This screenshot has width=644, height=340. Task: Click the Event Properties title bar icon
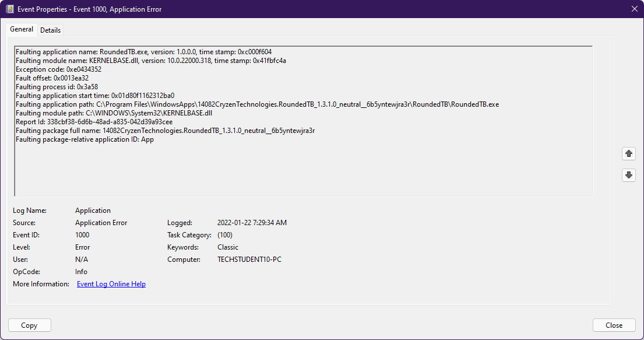(x=10, y=9)
